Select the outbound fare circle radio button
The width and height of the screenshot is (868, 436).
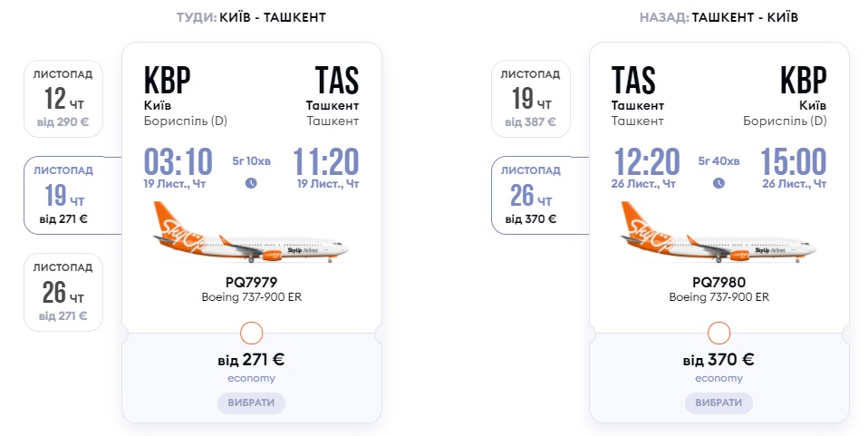251,333
